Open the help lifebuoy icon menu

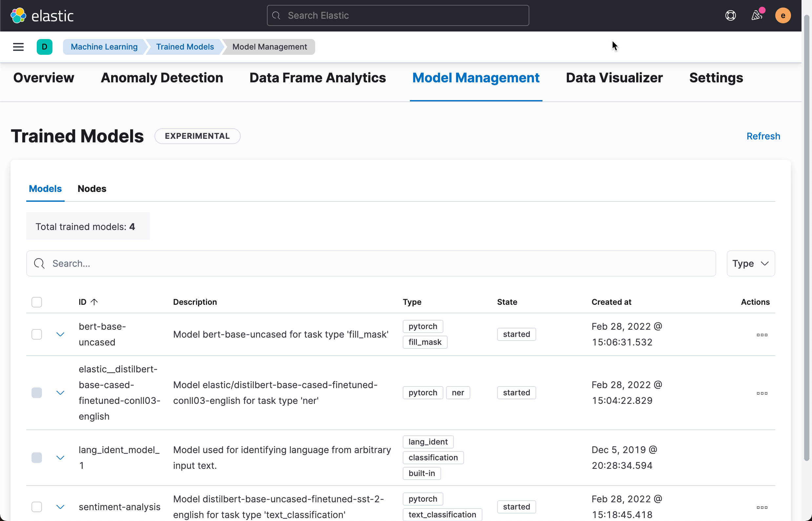pyautogui.click(x=730, y=15)
